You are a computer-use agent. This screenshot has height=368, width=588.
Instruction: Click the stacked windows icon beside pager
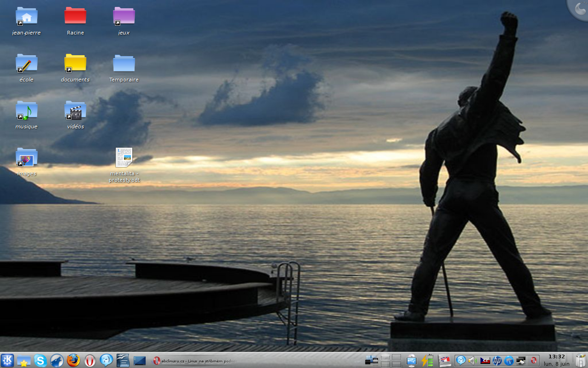click(371, 361)
